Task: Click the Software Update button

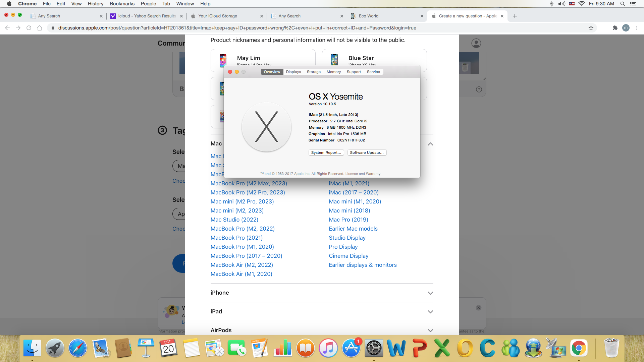Action: coord(367,153)
